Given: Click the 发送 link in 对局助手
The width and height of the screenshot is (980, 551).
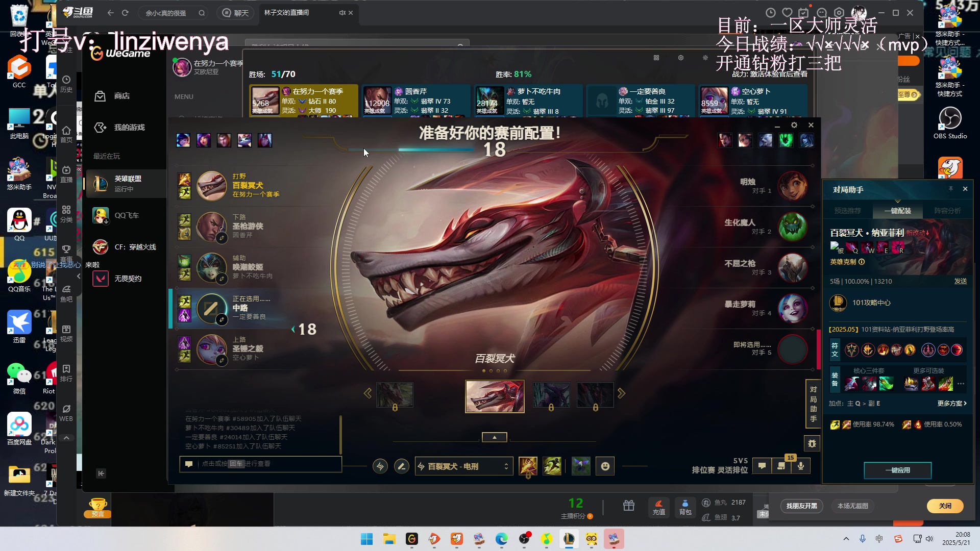Looking at the screenshot, I should pyautogui.click(x=961, y=281).
